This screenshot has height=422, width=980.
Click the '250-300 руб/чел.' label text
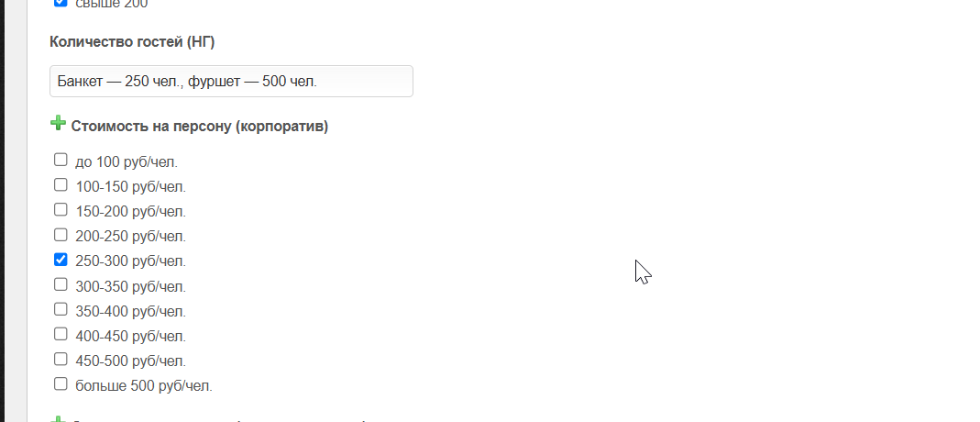[130, 261]
